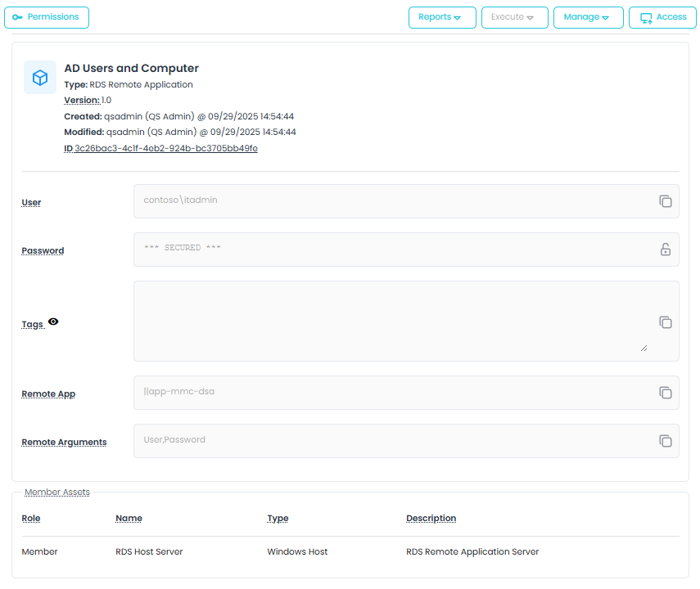This screenshot has height=589, width=700.
Task: Click the AD Users and Computer cube icon
Action: 40,78
